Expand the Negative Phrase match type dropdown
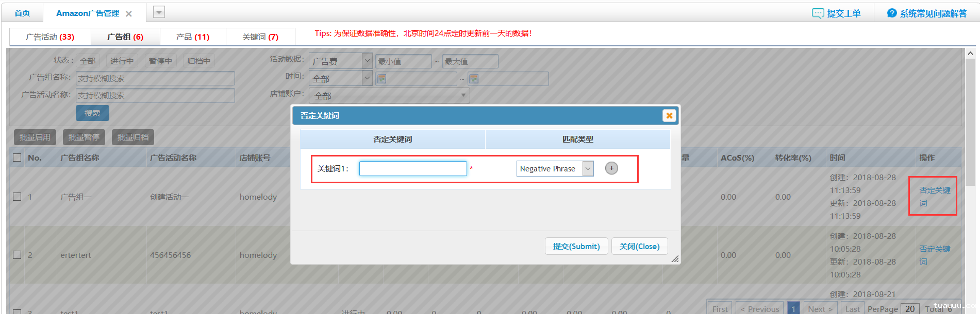The image size is (980, 314). click(x=588, y=169)
